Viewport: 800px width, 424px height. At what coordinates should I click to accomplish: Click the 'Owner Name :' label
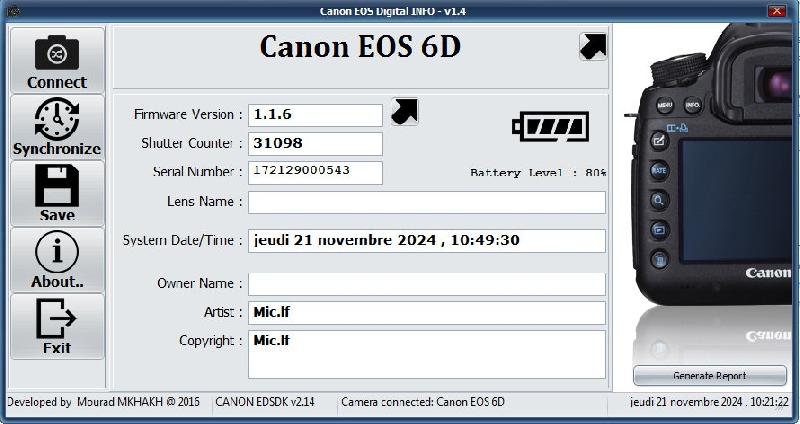click(x=199, y=283)
